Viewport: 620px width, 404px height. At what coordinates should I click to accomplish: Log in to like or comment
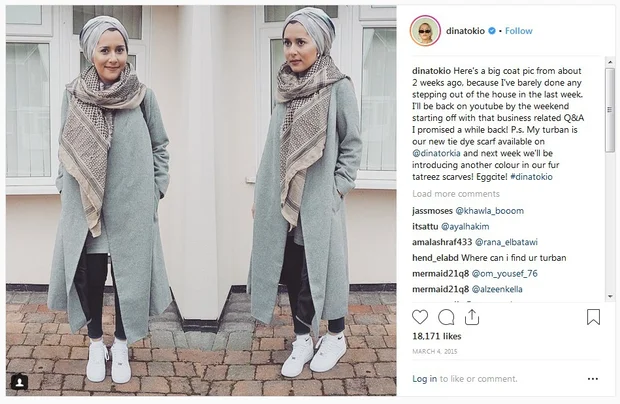(x=424, y=379)
